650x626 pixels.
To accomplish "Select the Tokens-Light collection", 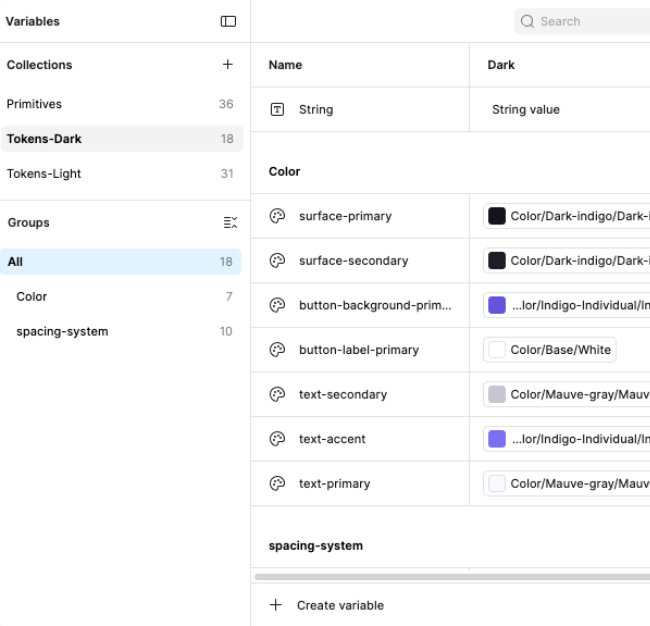I will pyautogui.click(x=121, y=173).
